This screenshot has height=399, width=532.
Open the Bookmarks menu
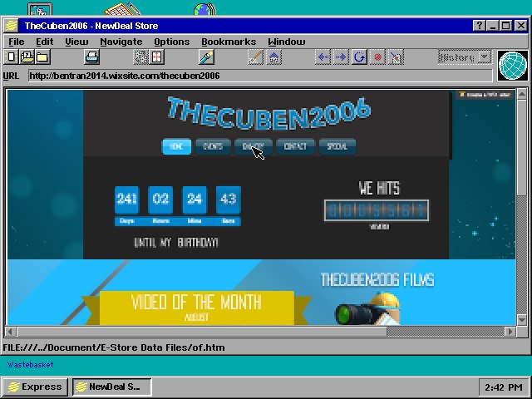[228, 42]
